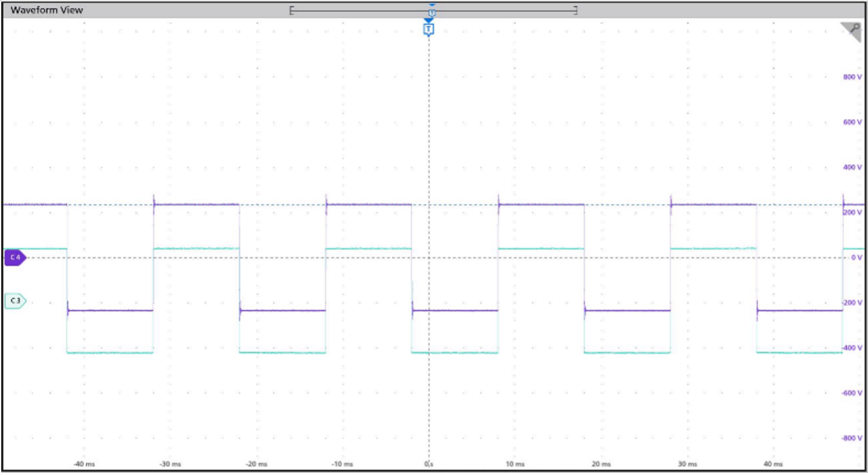Click the 0 s time axis label

pos(429,464)
